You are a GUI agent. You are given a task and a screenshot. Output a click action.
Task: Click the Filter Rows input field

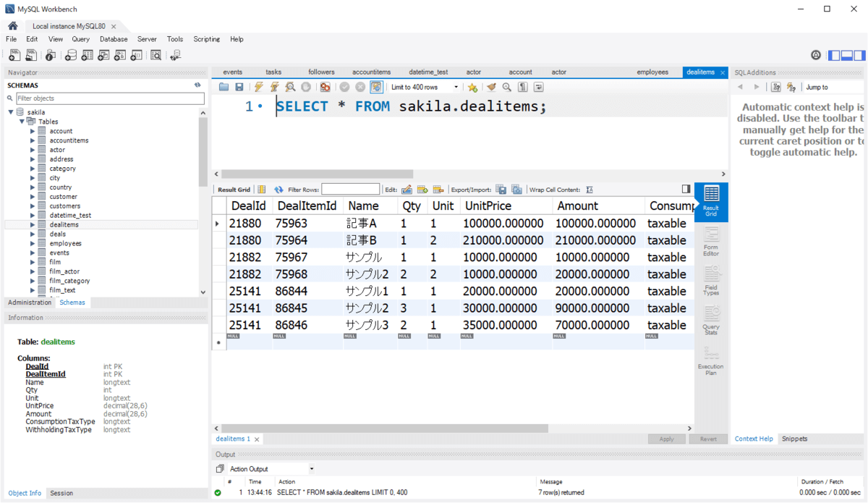350,190
